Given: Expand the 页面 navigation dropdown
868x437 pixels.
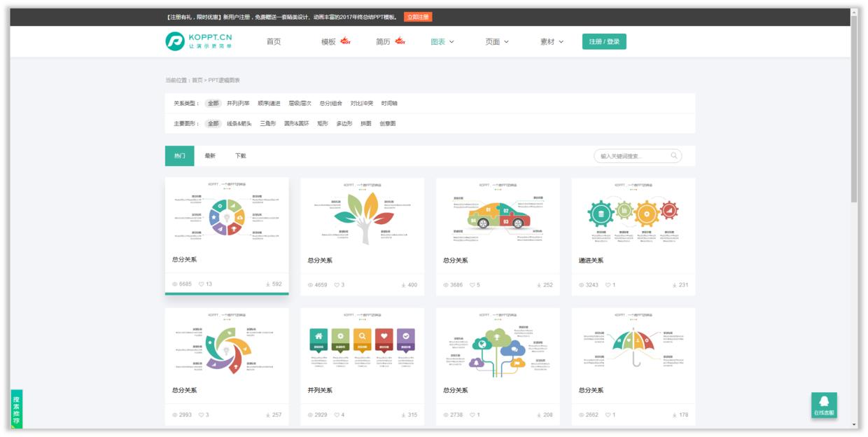Looking at the screenshot, I should tap(497, 41).
